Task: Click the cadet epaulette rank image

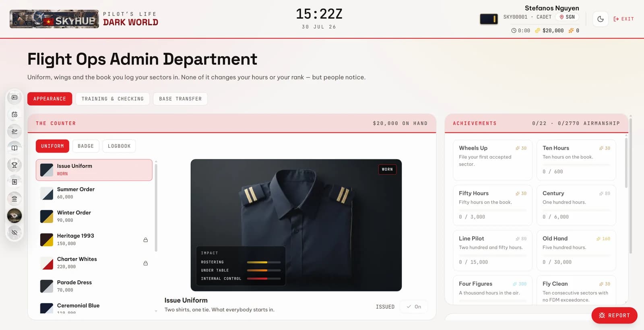Action: click(489, 19)
